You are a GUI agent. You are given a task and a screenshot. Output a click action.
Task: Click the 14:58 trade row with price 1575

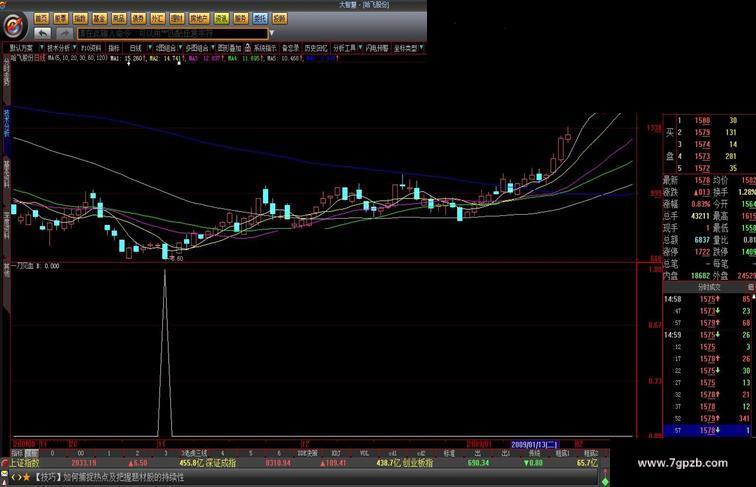[x=709, y=299]
